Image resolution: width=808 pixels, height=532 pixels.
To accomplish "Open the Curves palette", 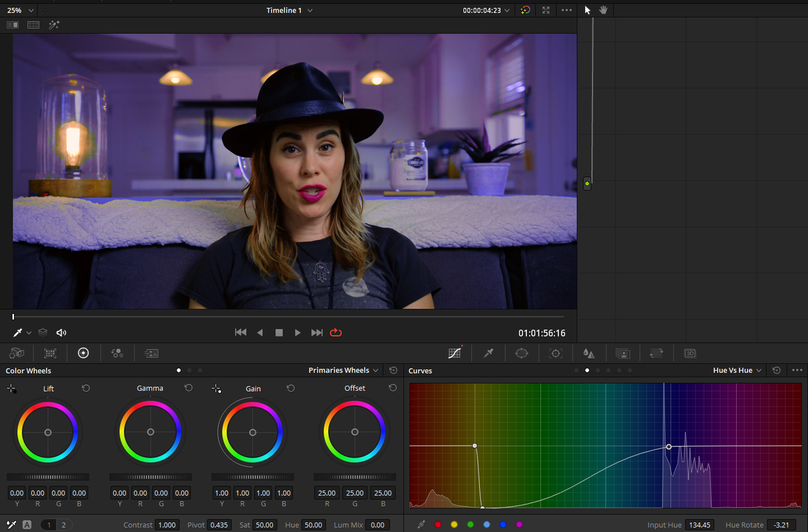I will pos(455,353).
